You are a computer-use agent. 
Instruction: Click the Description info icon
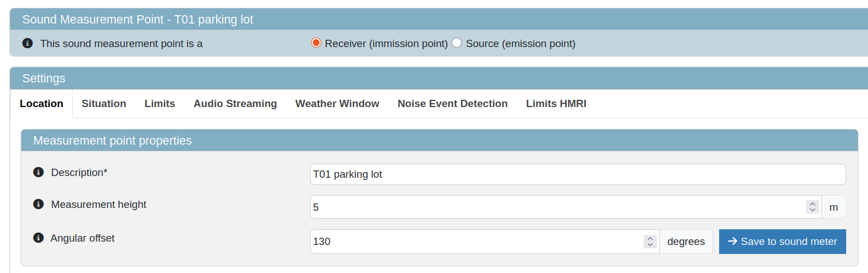(x=38, y=173)
